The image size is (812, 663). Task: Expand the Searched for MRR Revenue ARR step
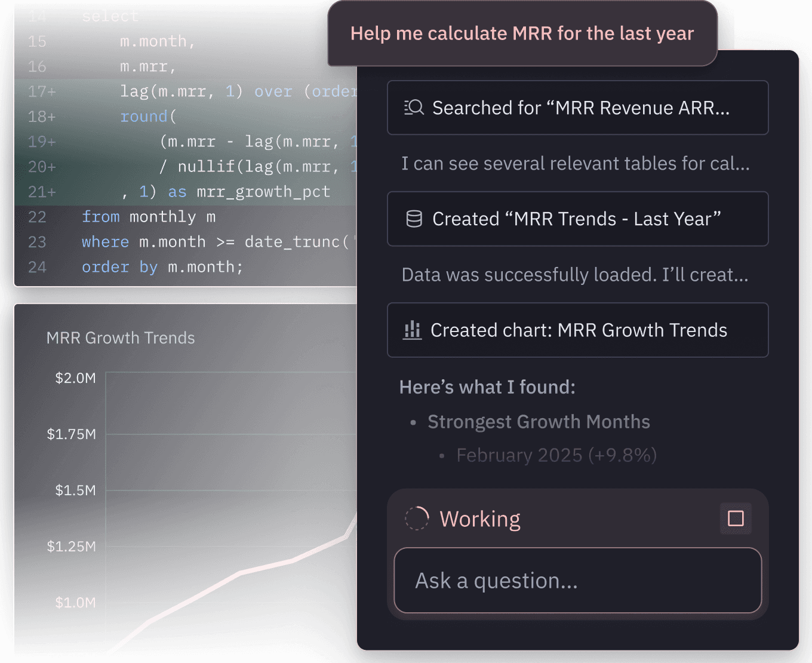coord(577,108)
